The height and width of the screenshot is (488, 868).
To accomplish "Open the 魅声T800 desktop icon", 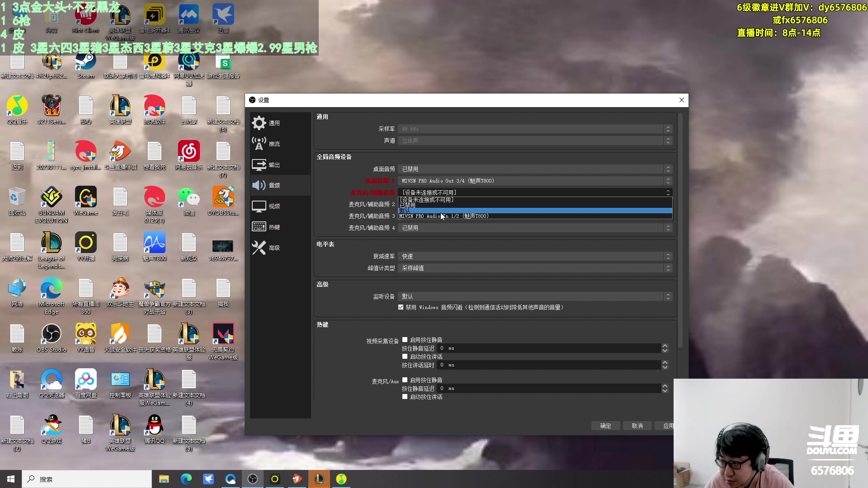I will click(x=154, y=247).
